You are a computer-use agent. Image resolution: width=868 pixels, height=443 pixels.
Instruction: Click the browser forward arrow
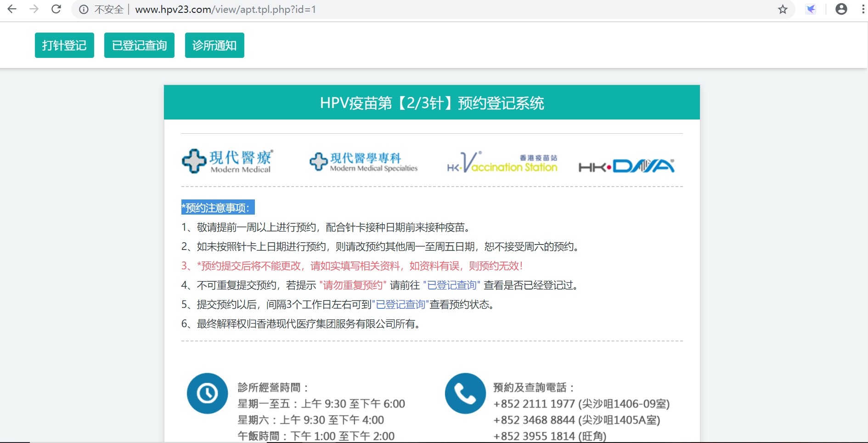click(x=34, y=9)
